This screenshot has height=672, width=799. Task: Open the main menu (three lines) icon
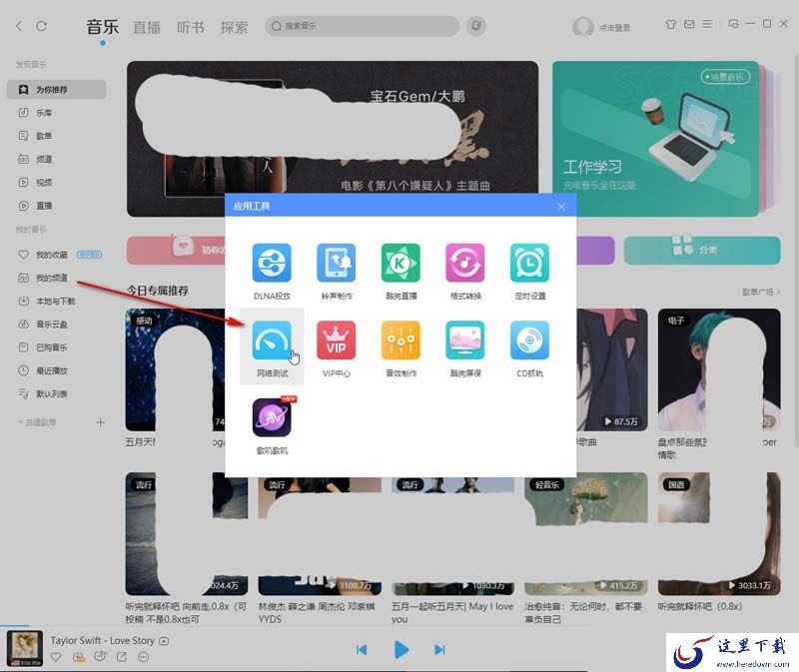click(x=707, y=24)
